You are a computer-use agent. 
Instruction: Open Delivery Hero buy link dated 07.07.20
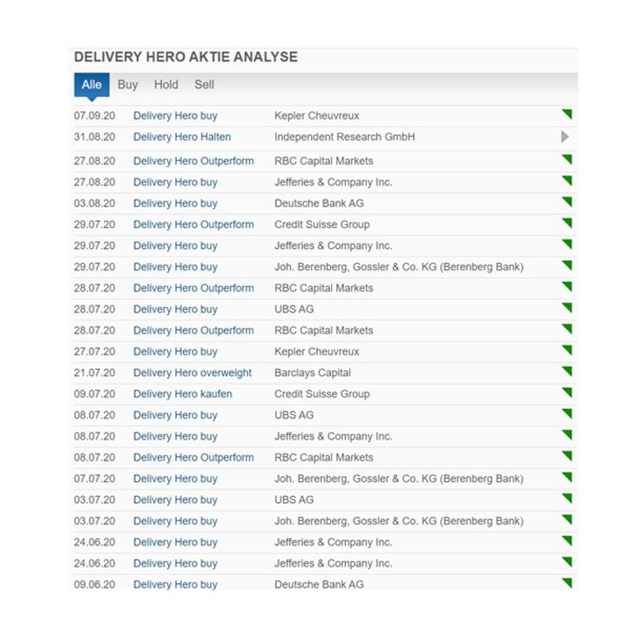[175, 479]
